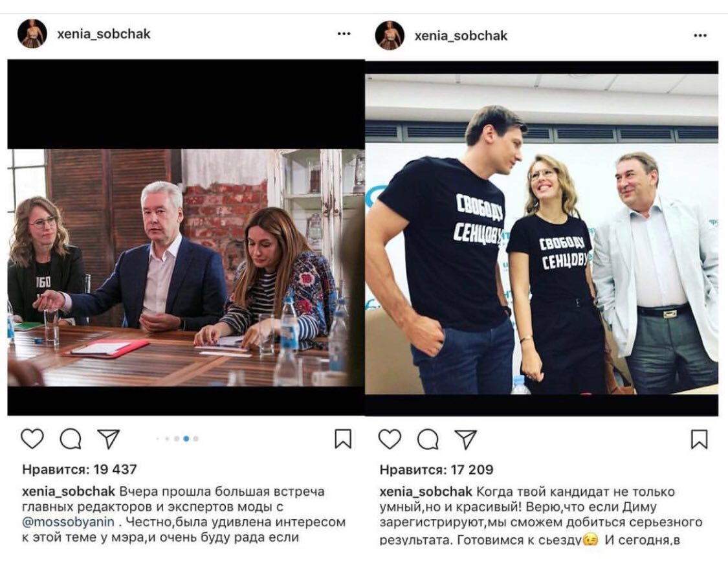The height and width of the screenshot is (569, 728).
Task: Open left post's xenia_sobchak profile avatar
Action: (32, 34)
